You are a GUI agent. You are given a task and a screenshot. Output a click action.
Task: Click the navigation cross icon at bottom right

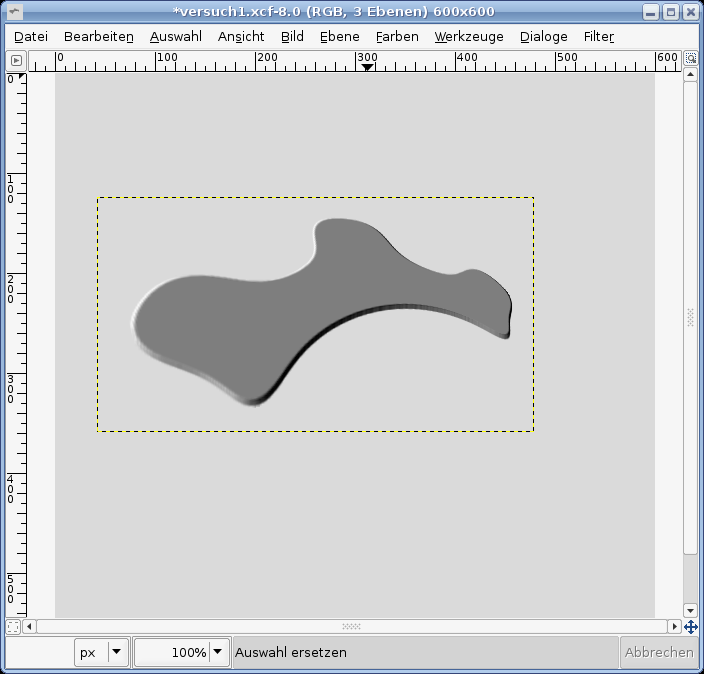pos(691,626)
